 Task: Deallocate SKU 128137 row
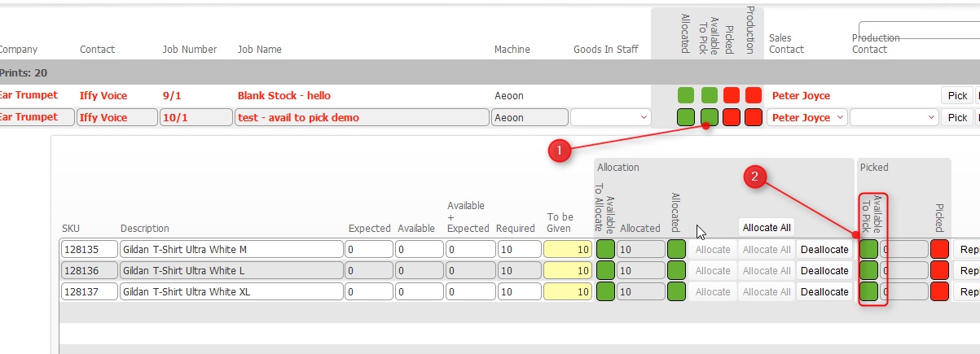click(x=824, y=291)
